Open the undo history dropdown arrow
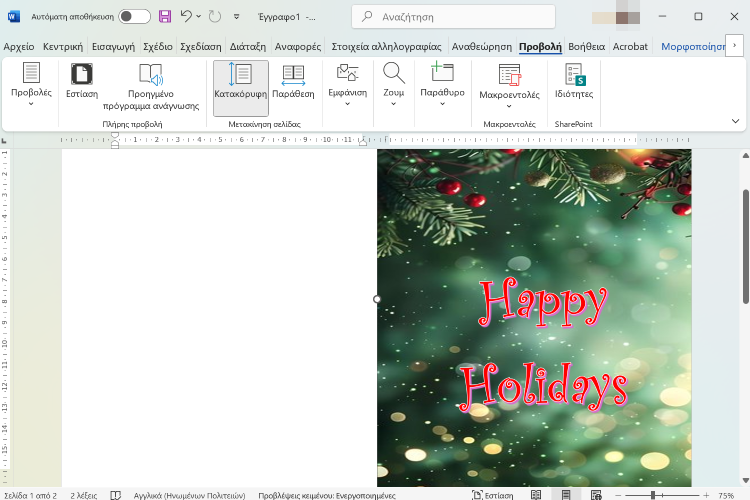This screenshot has width=750, height=500. (199, 17)
